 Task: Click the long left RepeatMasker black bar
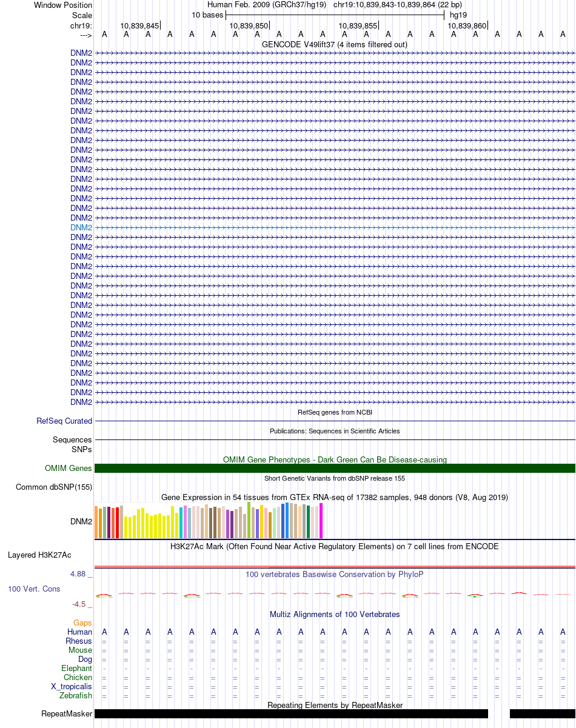(291, 713)
